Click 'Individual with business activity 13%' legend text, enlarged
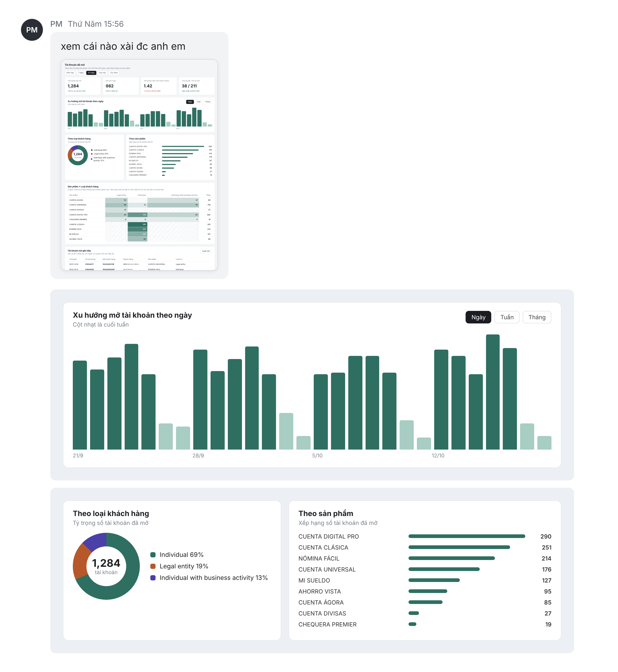This screenshot has height=672, width=618. pyautogui.click(x=213, y=578)
